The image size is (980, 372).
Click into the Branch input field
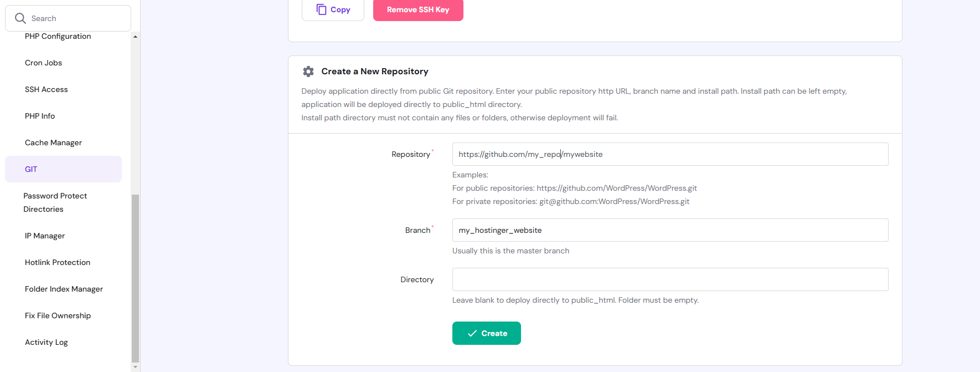[x=670, y=230]
